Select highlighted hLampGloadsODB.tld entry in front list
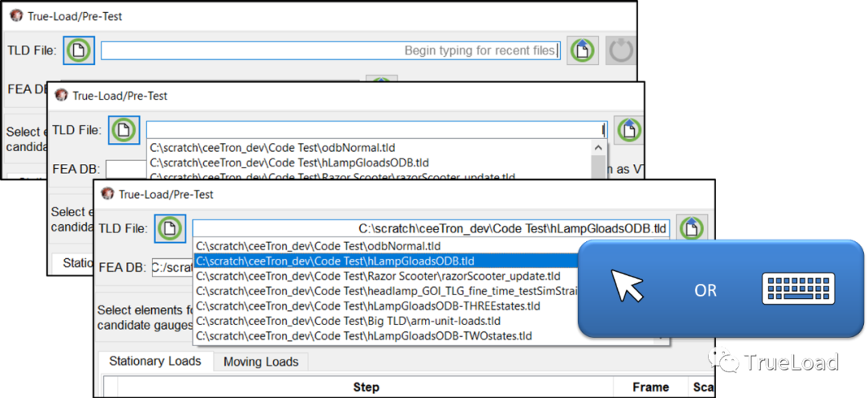Screen dimensions: 868x398 click(x=385, y=261)
